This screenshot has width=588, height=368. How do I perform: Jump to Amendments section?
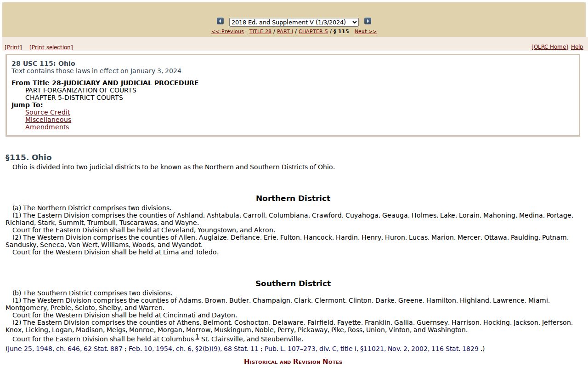coord(47,127)
